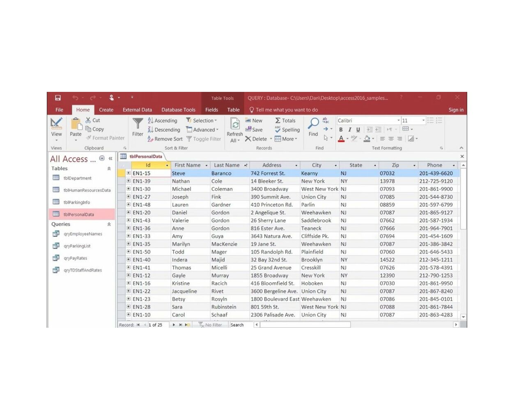514x420 pixels.
Task: Click Toggle Filter button
Action: [204, 139]
